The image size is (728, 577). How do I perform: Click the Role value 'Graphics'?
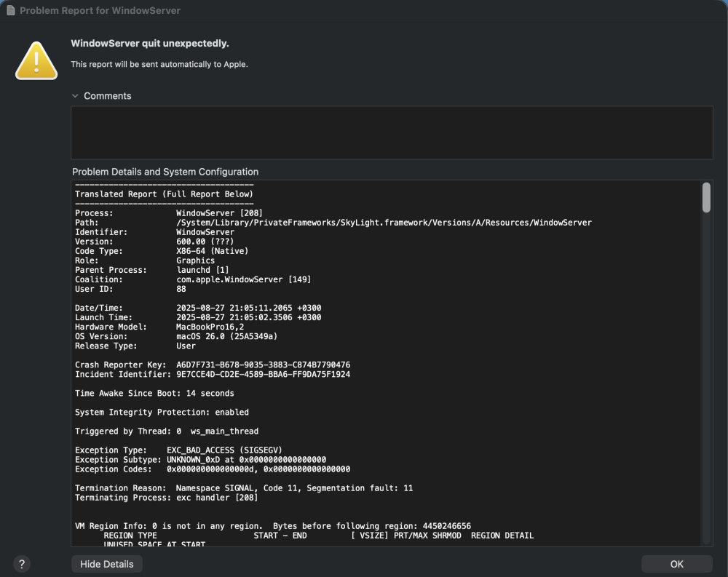pyautogui.click(x=195, y=260)
